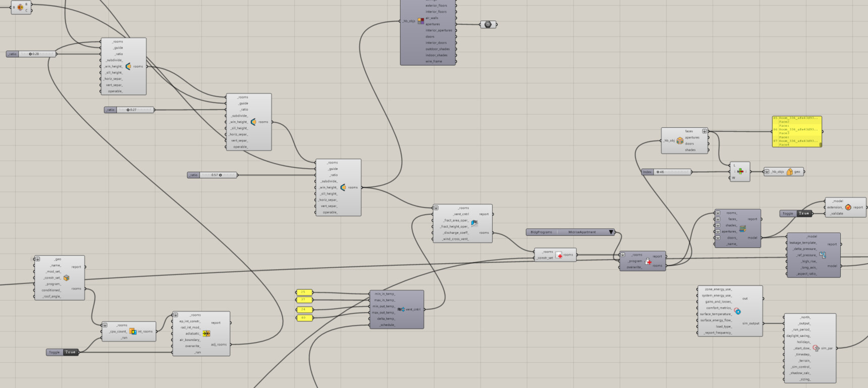The height and width of the screenshot is (388, 868).
Task: Click the arrow beside shades_ model input
Action: (x=718, y=225)
